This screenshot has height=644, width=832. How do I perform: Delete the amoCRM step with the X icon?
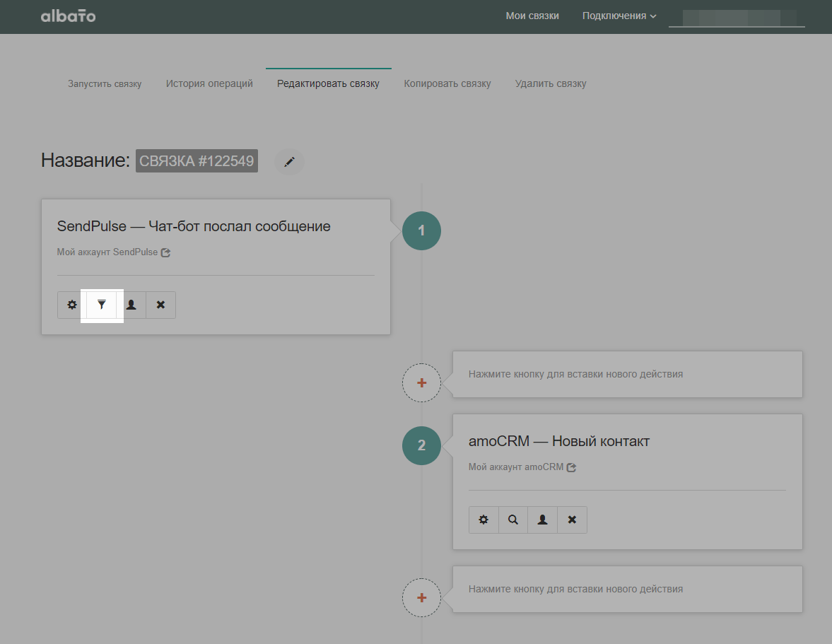pyautogui.click(x=572, y=520)
